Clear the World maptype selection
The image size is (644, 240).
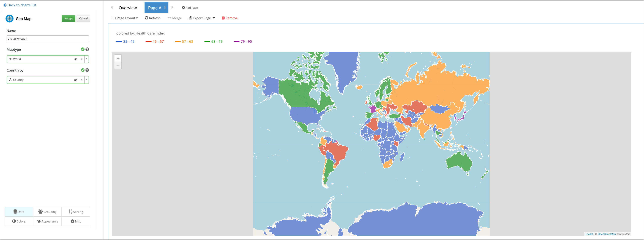point(81,59)
